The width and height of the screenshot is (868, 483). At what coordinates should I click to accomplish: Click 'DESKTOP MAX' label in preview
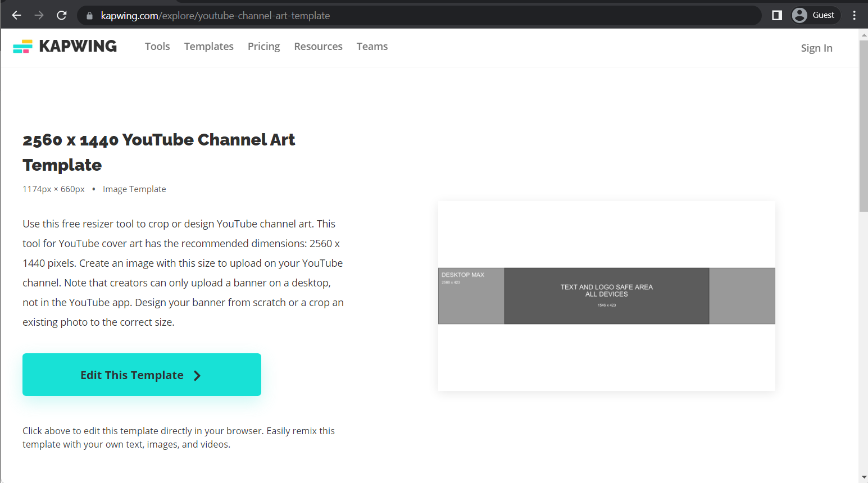pos(463,275)
